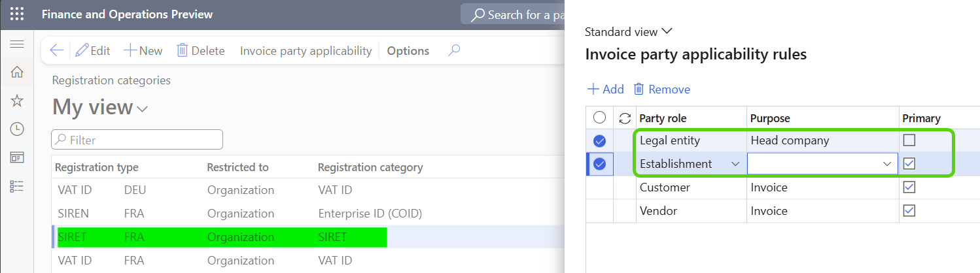Click Invoice purpose in Customer row
This screenshot has width=980, height=273.
(x=823, y=187)
